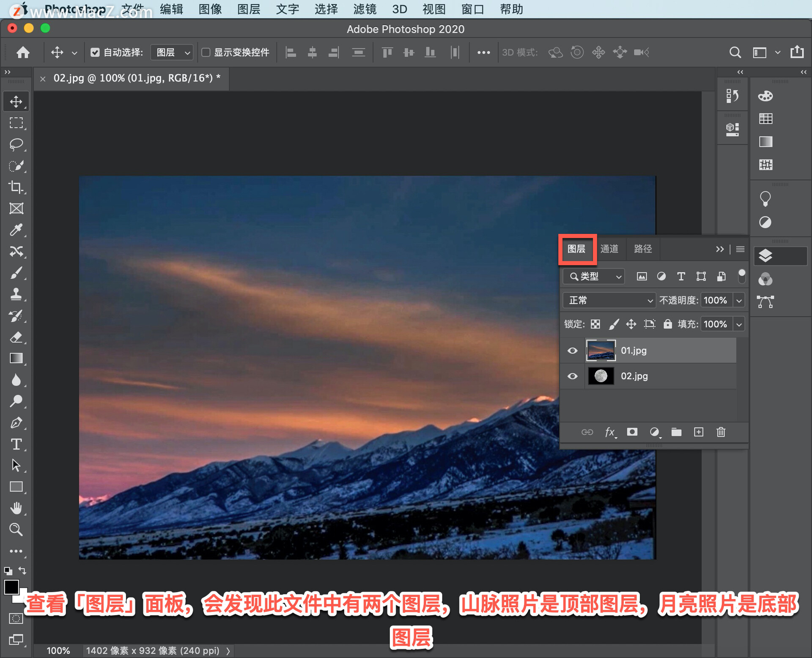The image size is (812, 658).
Task: Open the Window (窗口) menu
Action: click(472, 9)
